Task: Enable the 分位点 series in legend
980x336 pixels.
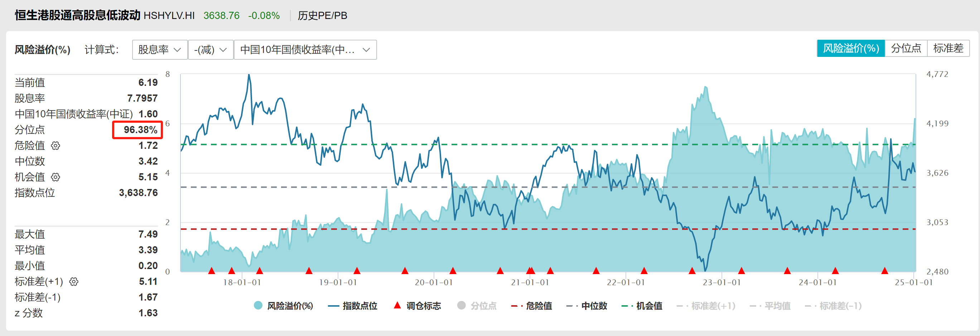Action: (x=477, y=306)
